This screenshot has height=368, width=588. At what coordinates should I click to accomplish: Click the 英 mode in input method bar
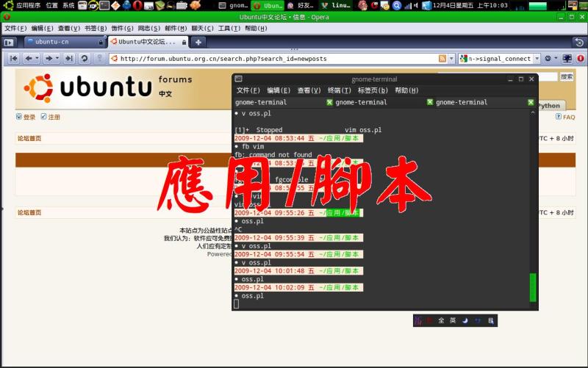point(453,321)
